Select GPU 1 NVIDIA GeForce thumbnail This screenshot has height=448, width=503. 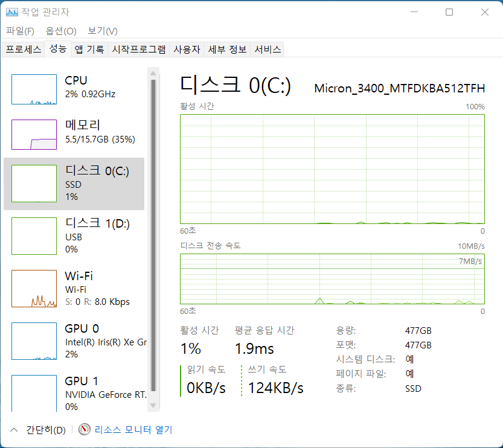[x=34, y=393]
